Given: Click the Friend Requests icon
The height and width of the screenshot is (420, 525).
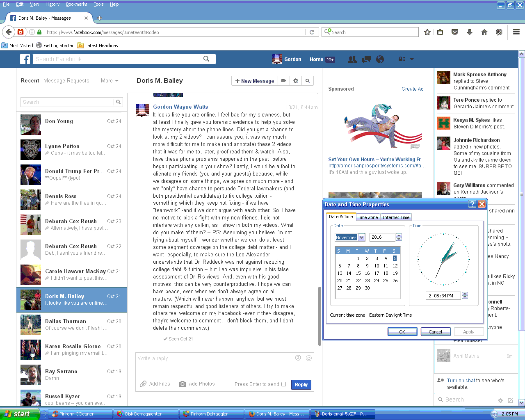Looking at the screenshot, I should click(352, 59).
